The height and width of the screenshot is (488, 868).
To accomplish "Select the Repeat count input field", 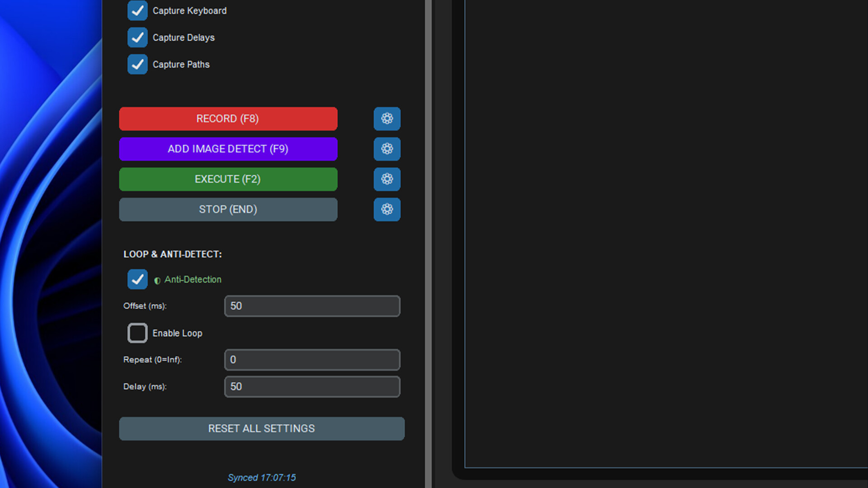I will 312,360.
